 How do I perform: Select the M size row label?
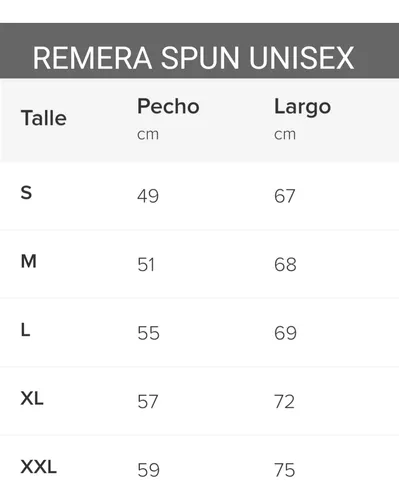pyautogui.click(x=29, y=261)
